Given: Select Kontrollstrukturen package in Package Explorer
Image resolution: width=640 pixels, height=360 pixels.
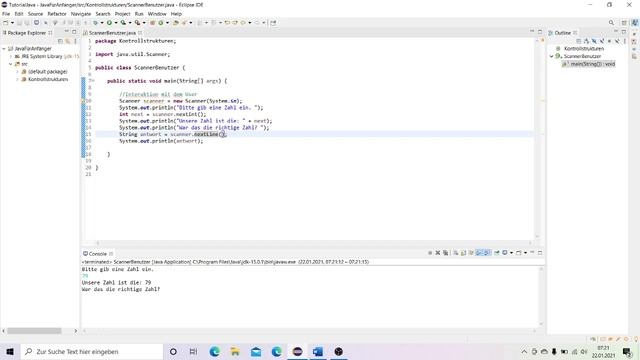Looking at the screenshot, I should [48, 80].
